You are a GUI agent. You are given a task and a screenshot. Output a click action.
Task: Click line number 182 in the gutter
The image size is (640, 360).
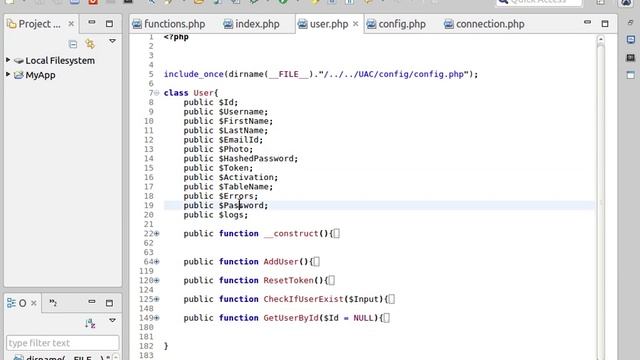point(146,346)
